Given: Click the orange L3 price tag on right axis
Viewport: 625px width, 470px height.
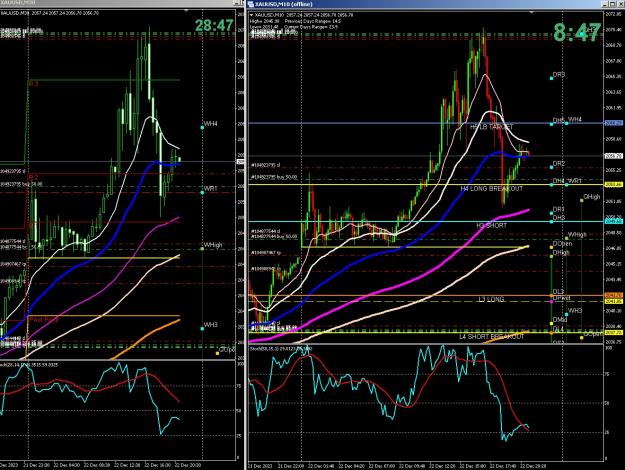Looking at the screenshot, I should pyautogui.click(x=613, y=295).
